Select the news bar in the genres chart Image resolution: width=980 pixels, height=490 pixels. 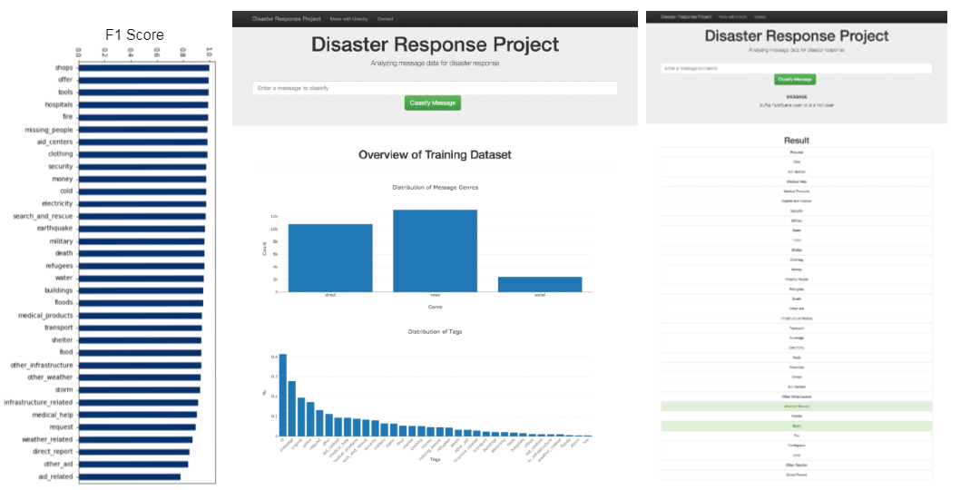(x=435, y=250)
